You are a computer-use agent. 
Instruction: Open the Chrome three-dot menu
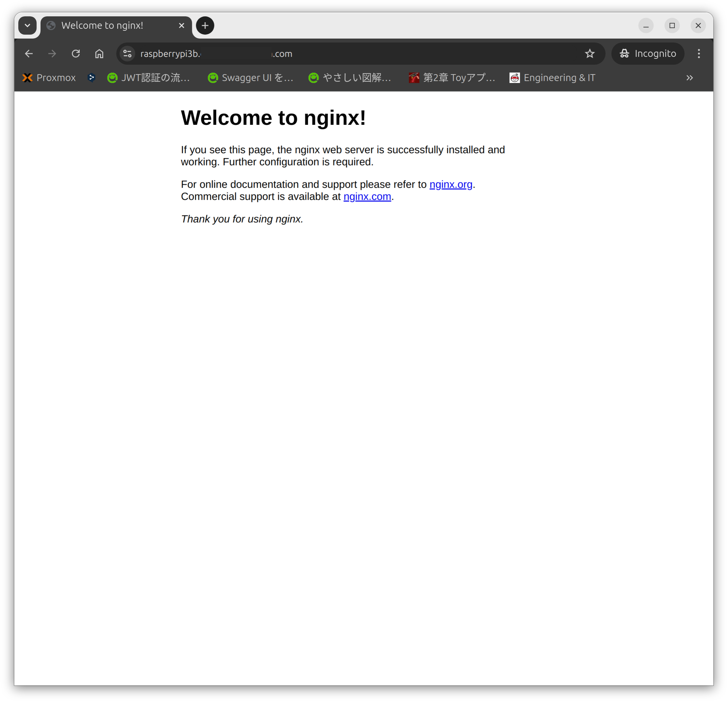coord(699,54)
